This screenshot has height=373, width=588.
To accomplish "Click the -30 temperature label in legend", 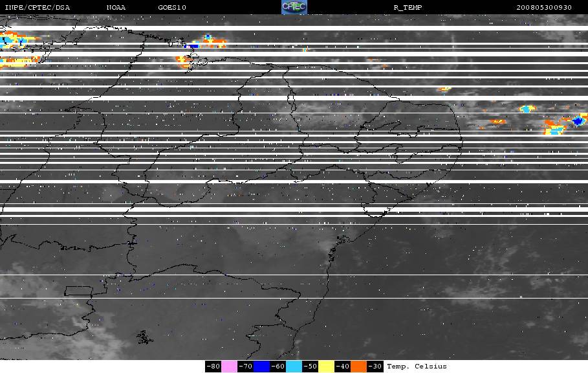I will point(375,367).
